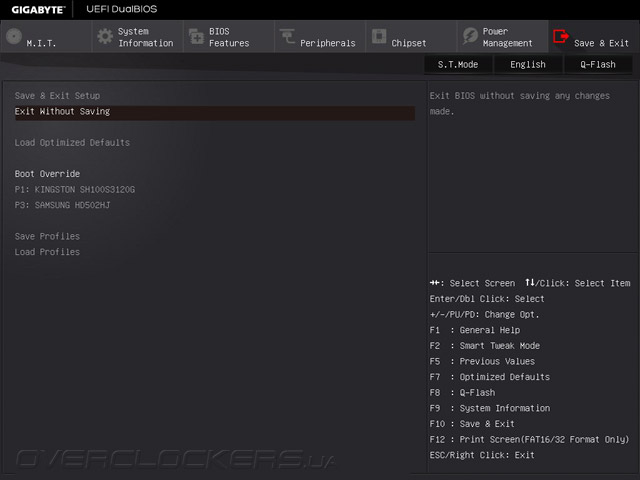Open the Peripherals tab
The image size is (640, 480).
point(320,36)
